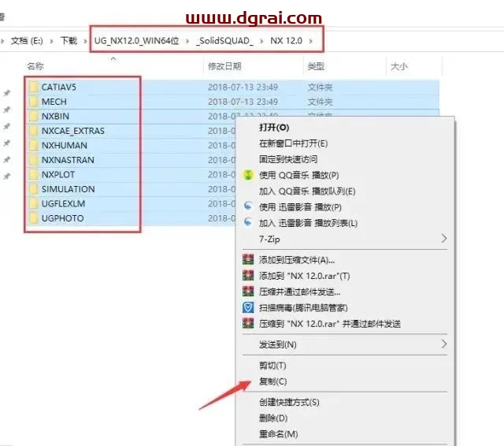Click the NXHUMAN folder icon

click(33, 145)
